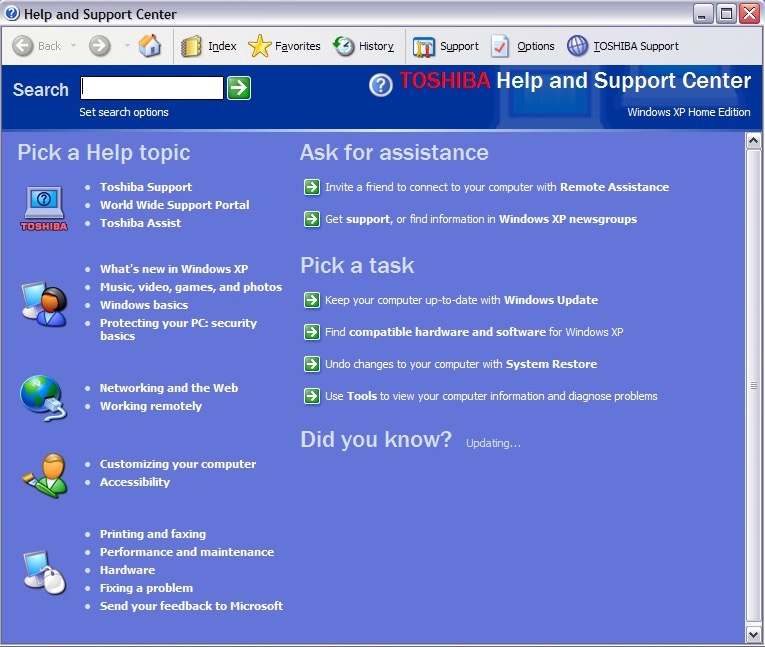Click green arrow beside Windows XP newsgroups
Viewport: 765px width, 647px height.
pos(312,219)
